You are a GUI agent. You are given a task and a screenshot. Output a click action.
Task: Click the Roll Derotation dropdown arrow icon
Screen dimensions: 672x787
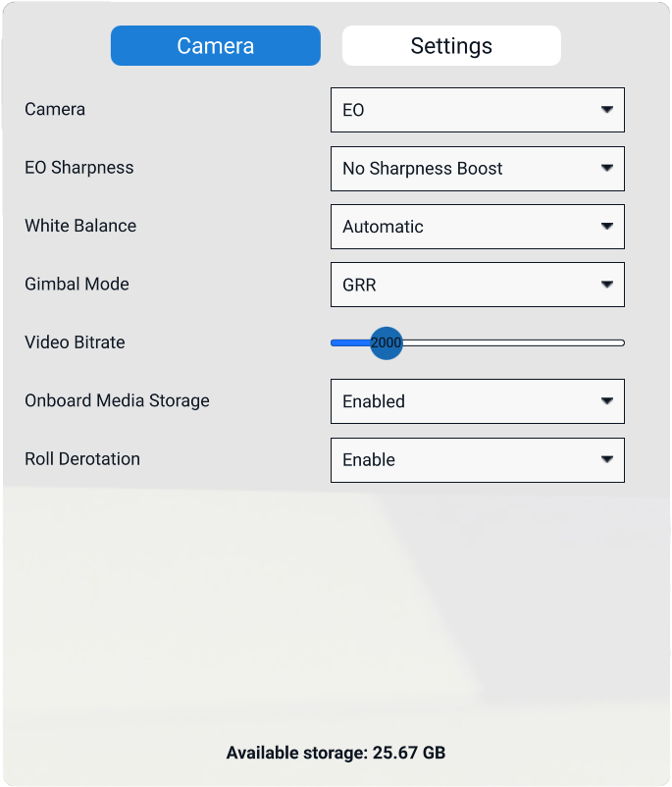click(607, 458)
